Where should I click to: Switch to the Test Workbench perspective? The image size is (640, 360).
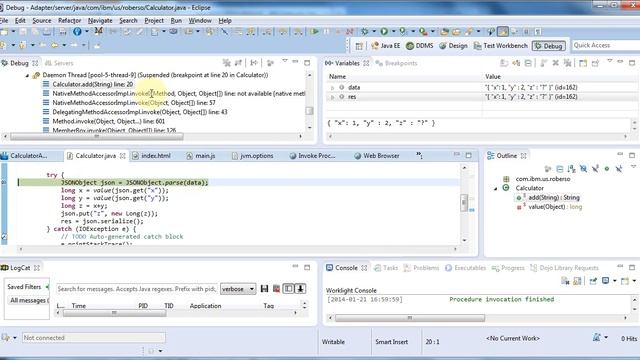(x=500, y=46)
